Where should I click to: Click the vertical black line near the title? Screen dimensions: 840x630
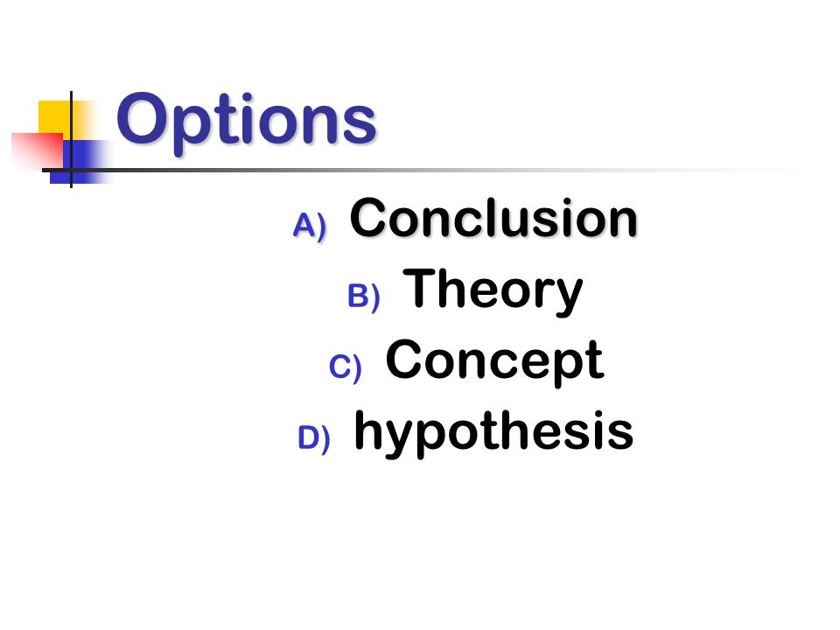coord(71,139)
